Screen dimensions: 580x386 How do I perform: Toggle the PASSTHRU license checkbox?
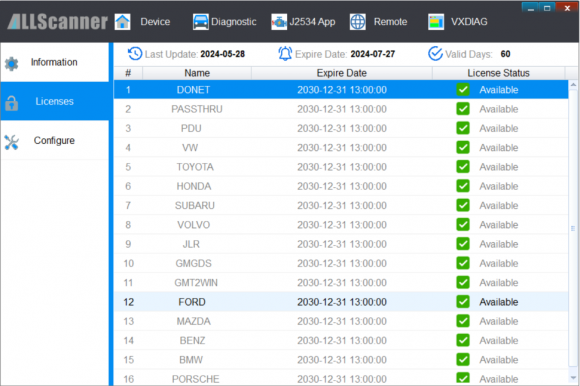click(463, 109)
